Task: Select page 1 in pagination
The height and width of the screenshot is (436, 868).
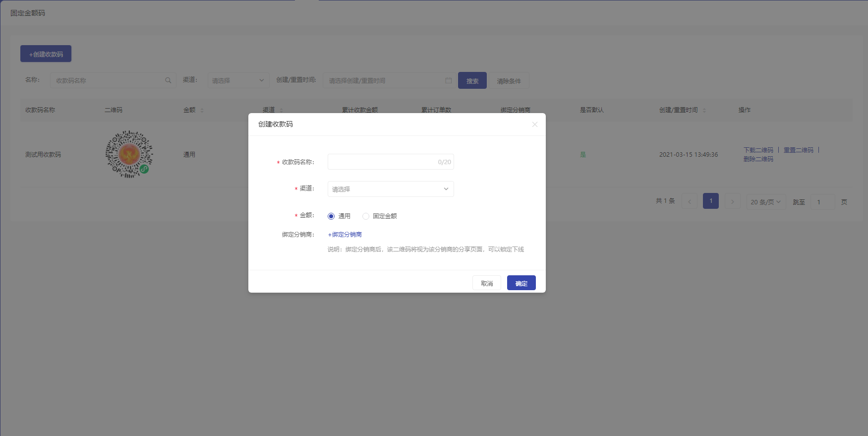Action: [711, 201]
